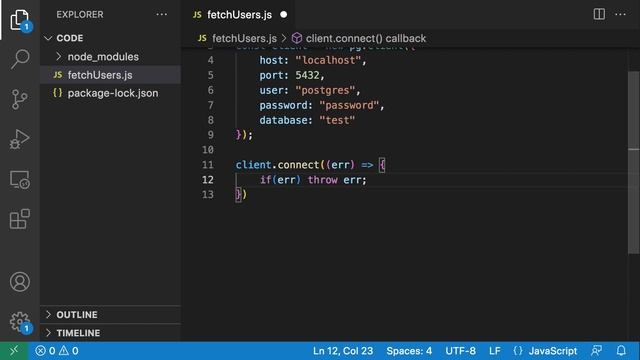The image size is (640, 360).
Task: Open the Search view icon
Action: click(x=20, y=59)
